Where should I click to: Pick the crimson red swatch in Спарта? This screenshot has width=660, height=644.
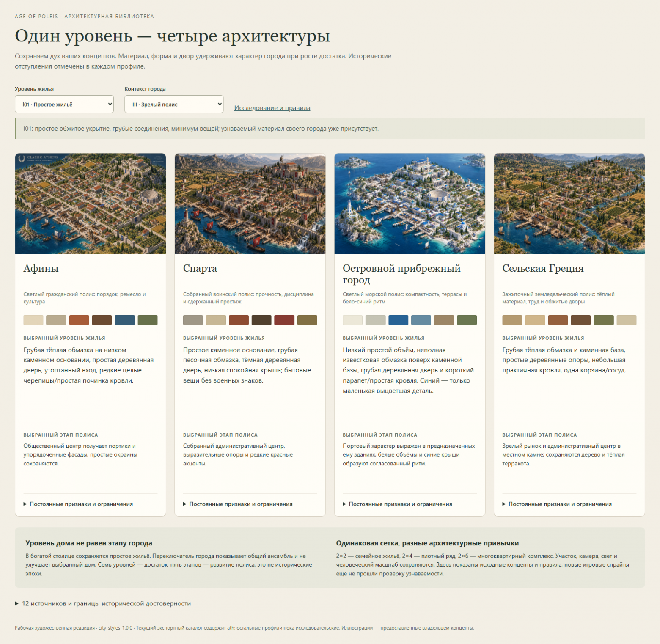(x=284, y=320)
